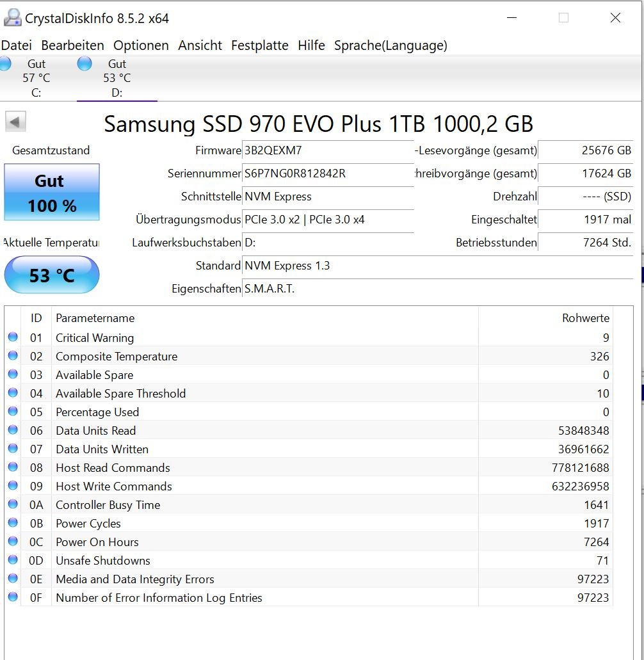The image size is (644, 660).
Task: Click status dot for Data Units Written row
Action: pos(13,448)
